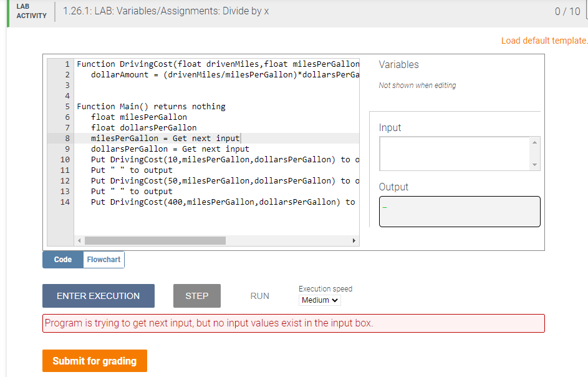Click the Load default template link
588x377 pixels.
tap(543, 40)
